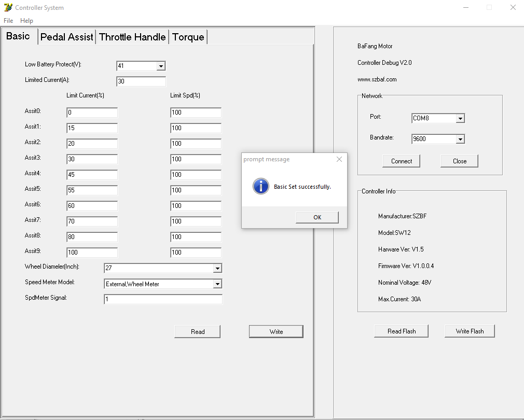Focus the Assit2 Limit Current field

[x=92, y=144]
